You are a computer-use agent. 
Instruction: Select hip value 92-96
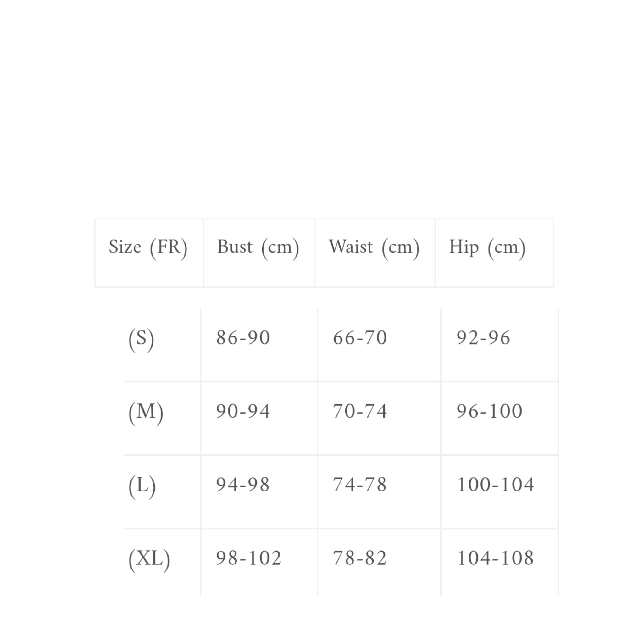tap(483, 338)
